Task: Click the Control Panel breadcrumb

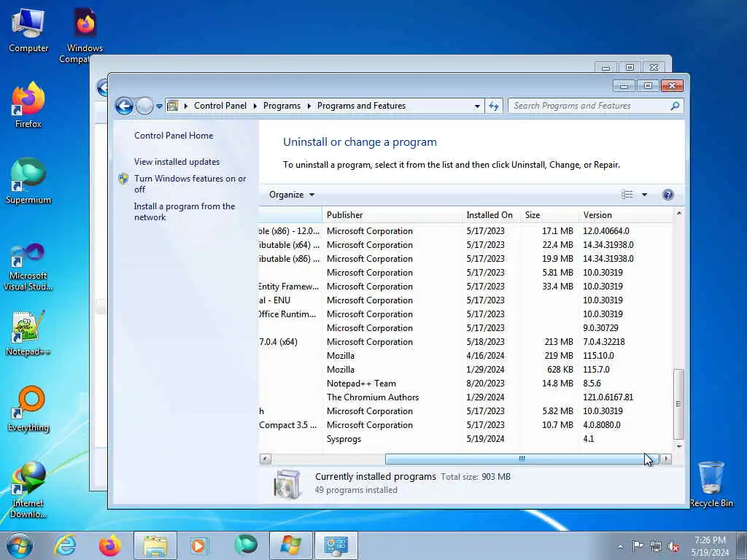Action: click(220, 106)
